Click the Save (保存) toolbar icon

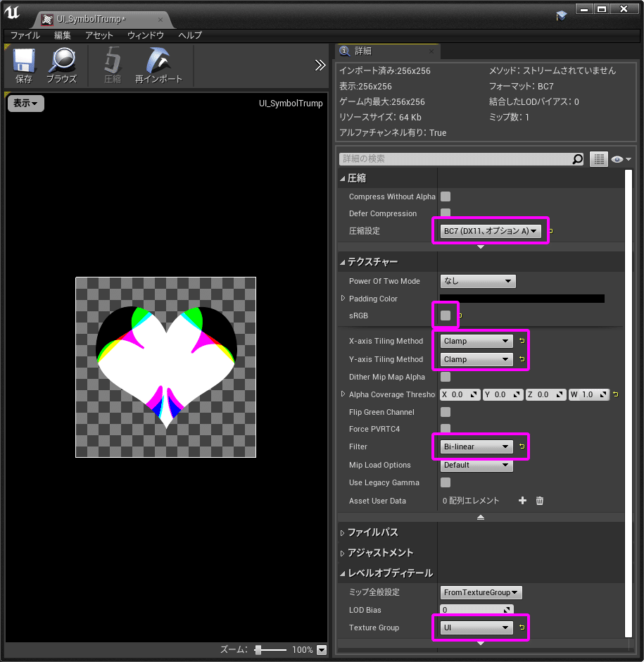(x=24, y=65)
